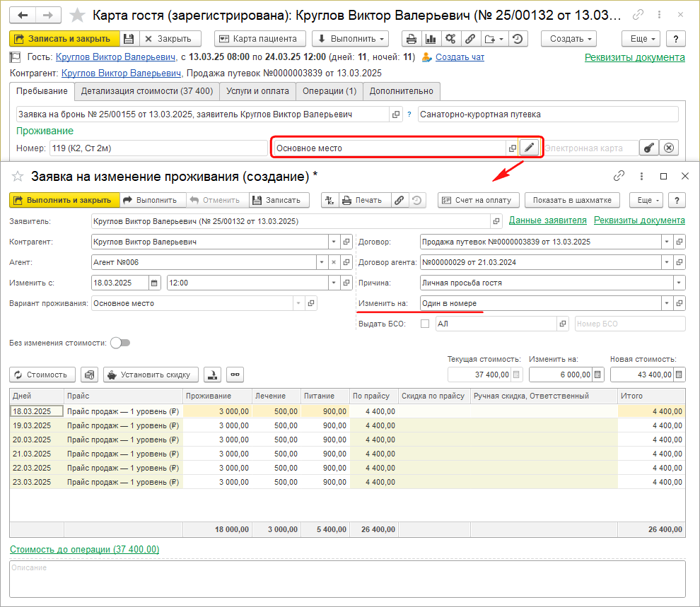This screenshot has height=607, width=700.
Task: Click the Выполнить и закрыть button
Action: click(x=64, y=200)
